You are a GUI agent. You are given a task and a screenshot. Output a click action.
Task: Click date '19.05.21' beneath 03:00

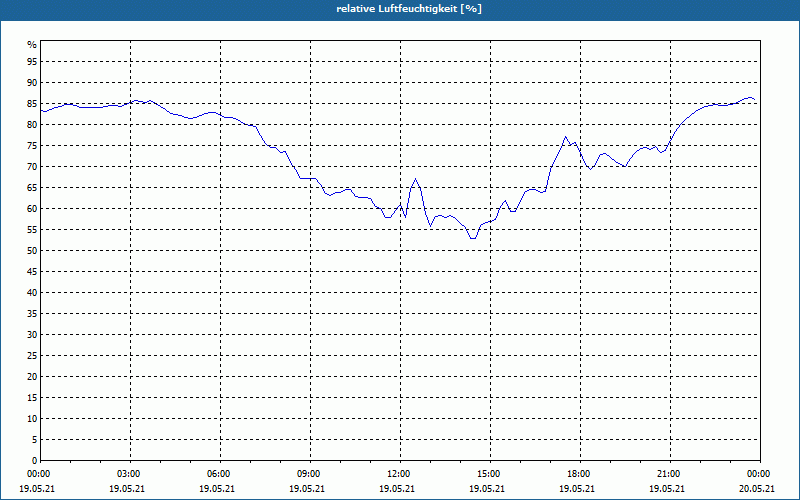[x=127, y=489]
